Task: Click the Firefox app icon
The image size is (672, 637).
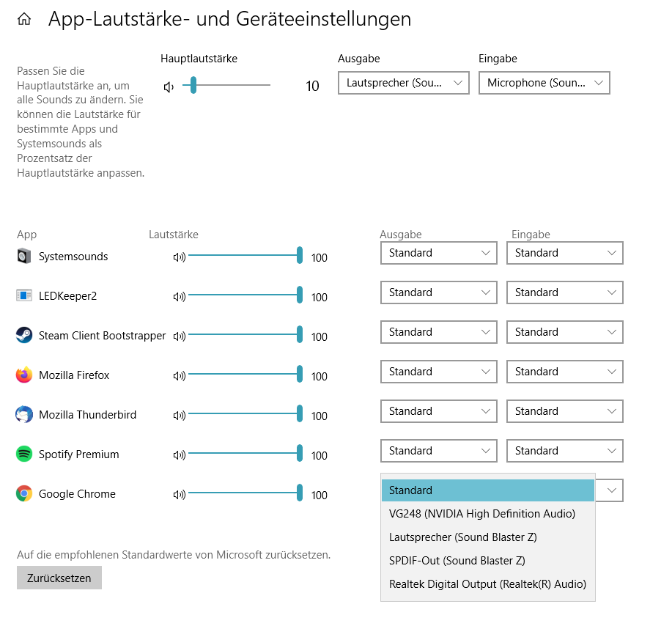Action: [x=24, y=375]
